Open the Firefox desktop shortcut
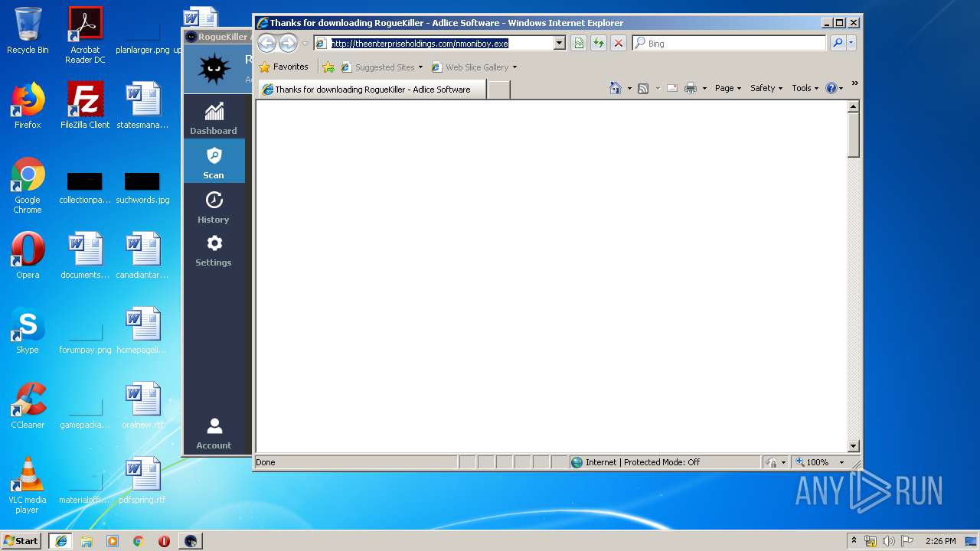Viewport: 980px width, 551px height. pos(28,106)
